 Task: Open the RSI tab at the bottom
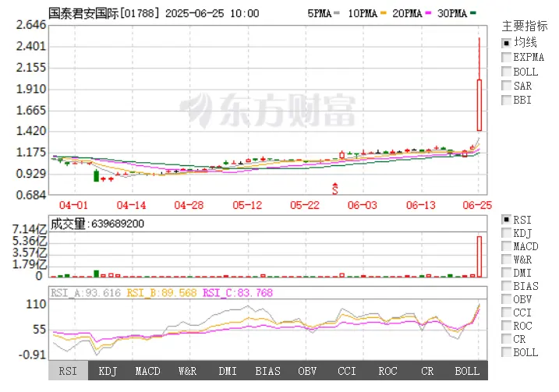coord(69,371)
